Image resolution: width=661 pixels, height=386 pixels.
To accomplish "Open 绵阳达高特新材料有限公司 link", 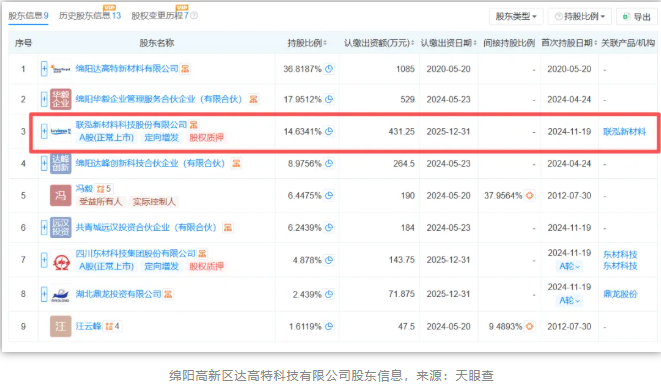I will pos(127,69).
